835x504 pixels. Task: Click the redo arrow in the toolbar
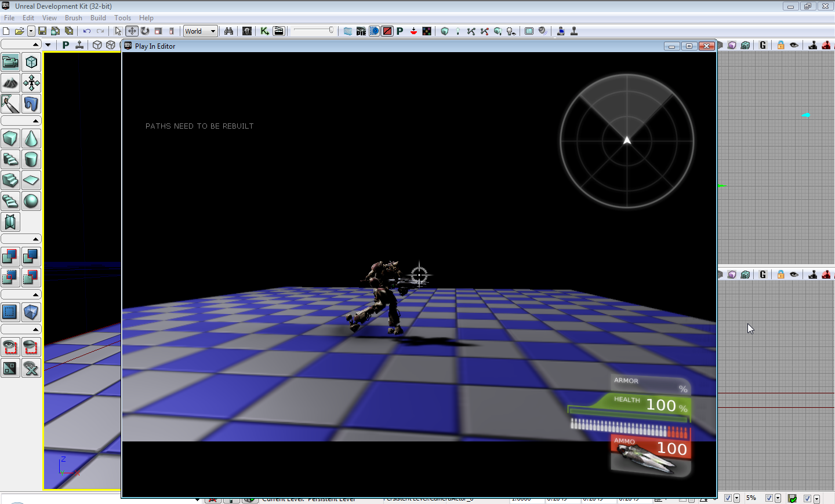coord(100,31)
